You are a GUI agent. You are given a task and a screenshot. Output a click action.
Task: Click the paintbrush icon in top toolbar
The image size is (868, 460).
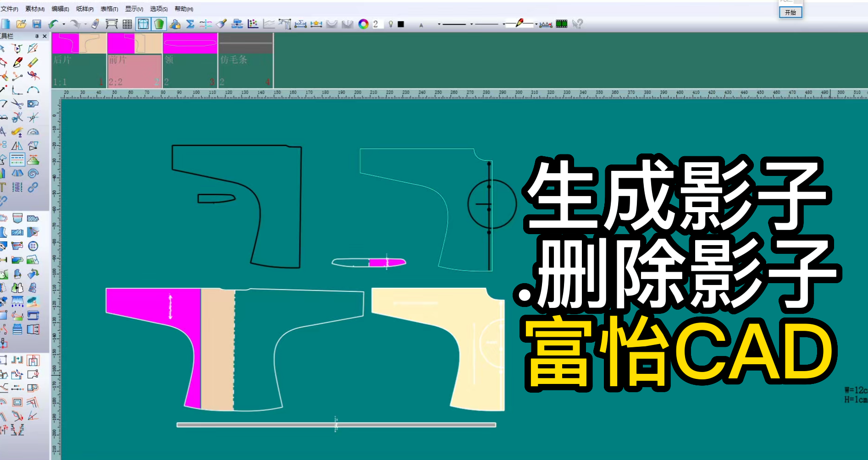click(x=221, y=24)
